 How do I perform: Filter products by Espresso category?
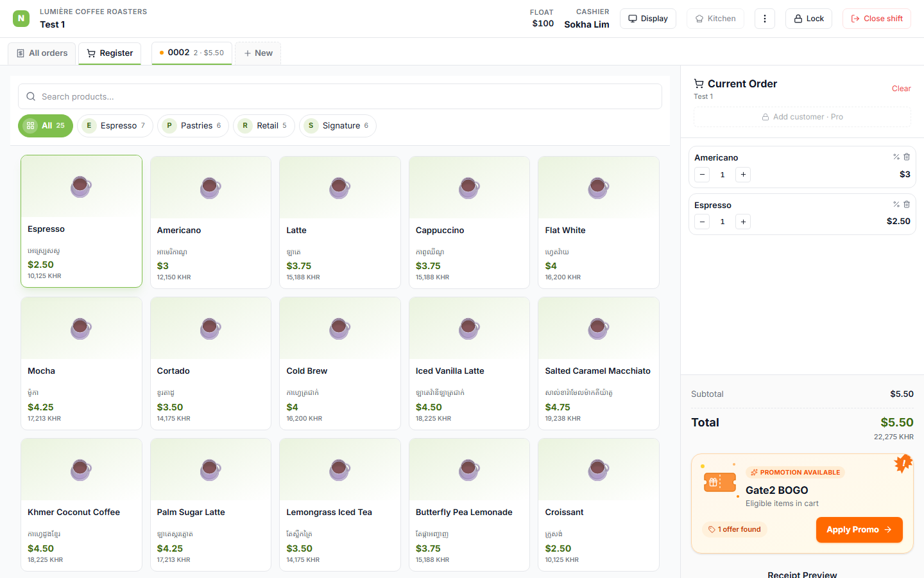[x=116, y=126]
